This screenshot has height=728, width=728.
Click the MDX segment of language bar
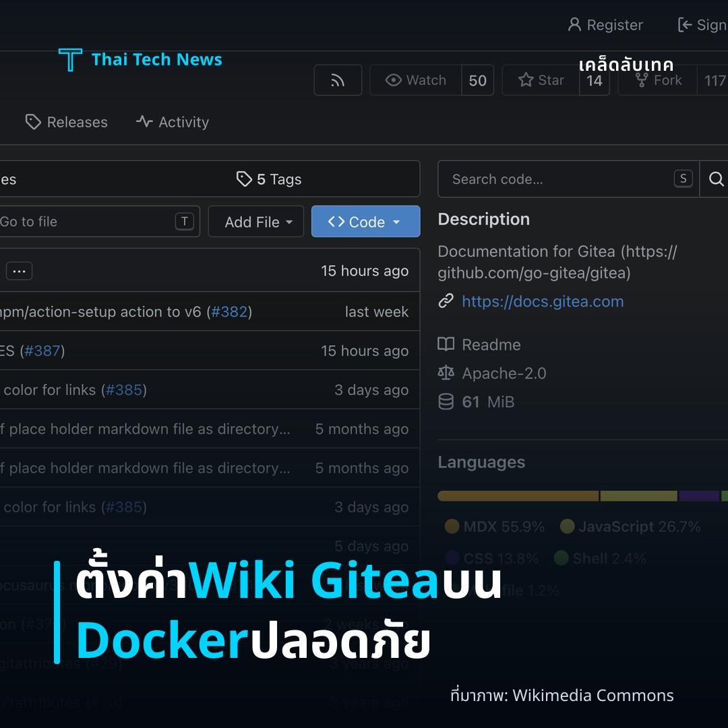click(518, 496)
